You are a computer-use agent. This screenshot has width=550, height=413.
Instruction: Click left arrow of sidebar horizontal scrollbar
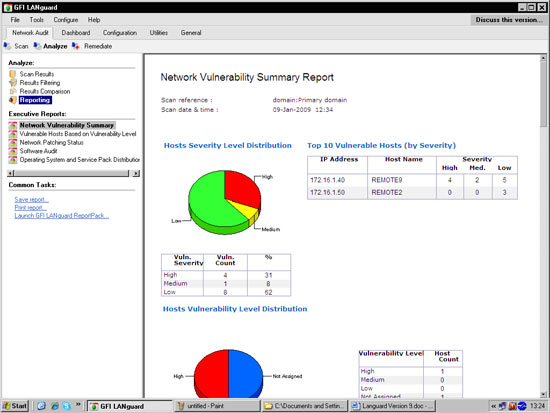tap(11, 173)
